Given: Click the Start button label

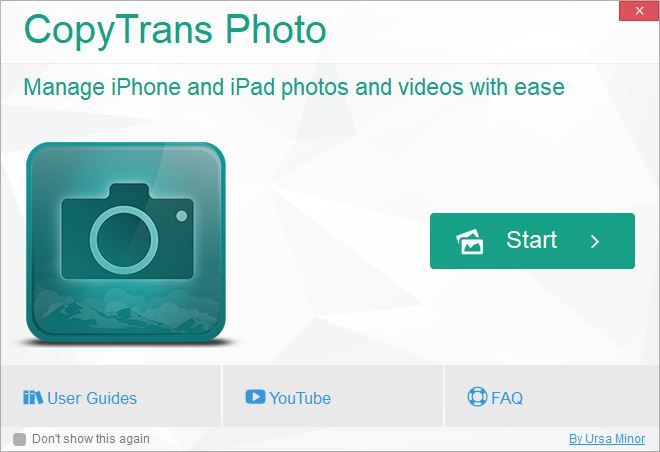Looking at the screenshot, I should coord(532,240).
